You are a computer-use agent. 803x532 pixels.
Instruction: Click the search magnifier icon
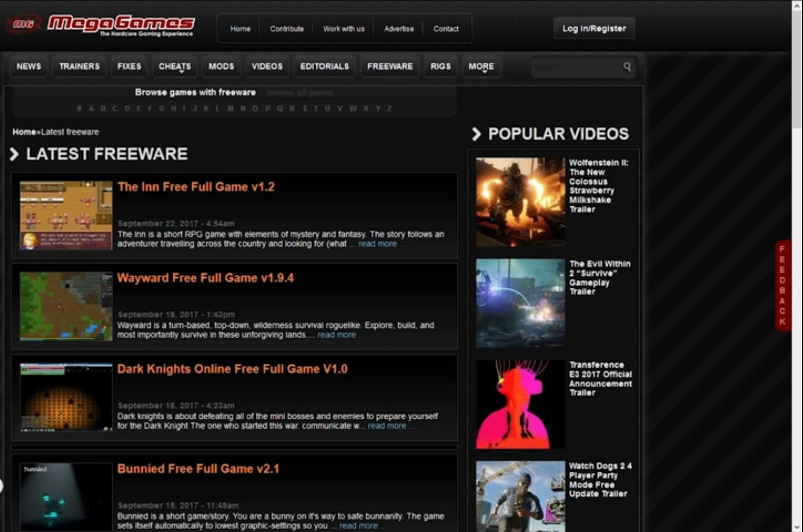[x=627, y=66]
